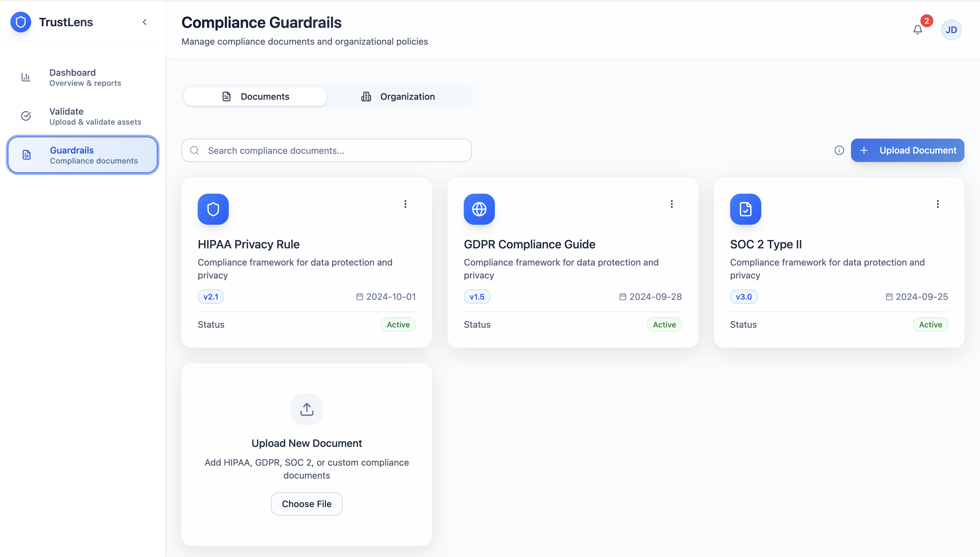Open HIPAA Privacy Rule options menu
Screen dimensions: 980x557
[405, 204]
